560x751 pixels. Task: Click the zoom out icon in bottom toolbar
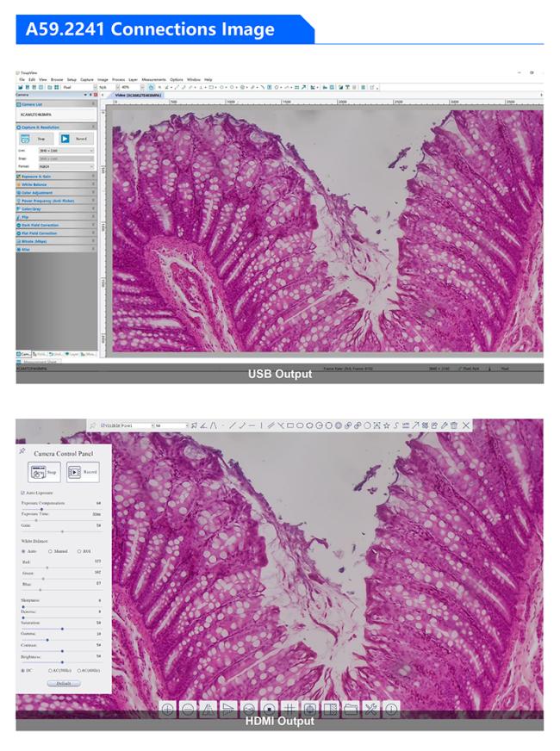coord(187,709)
